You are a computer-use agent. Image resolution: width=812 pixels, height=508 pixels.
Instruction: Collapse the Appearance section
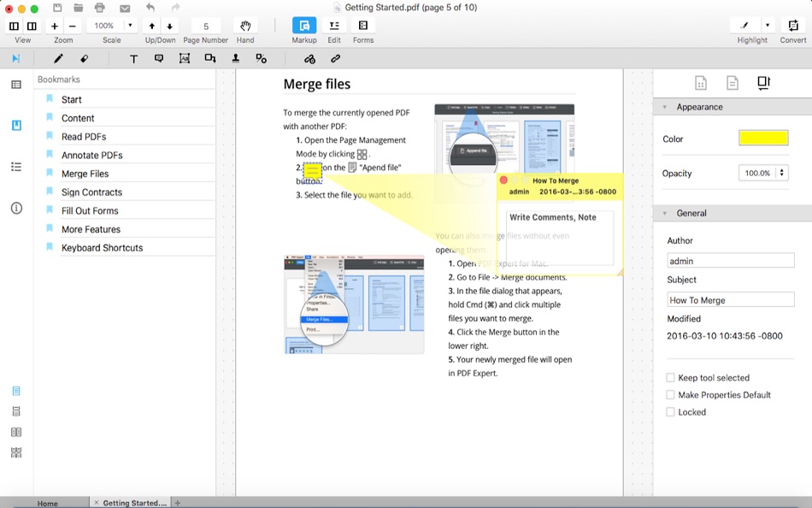pos(665,107)
